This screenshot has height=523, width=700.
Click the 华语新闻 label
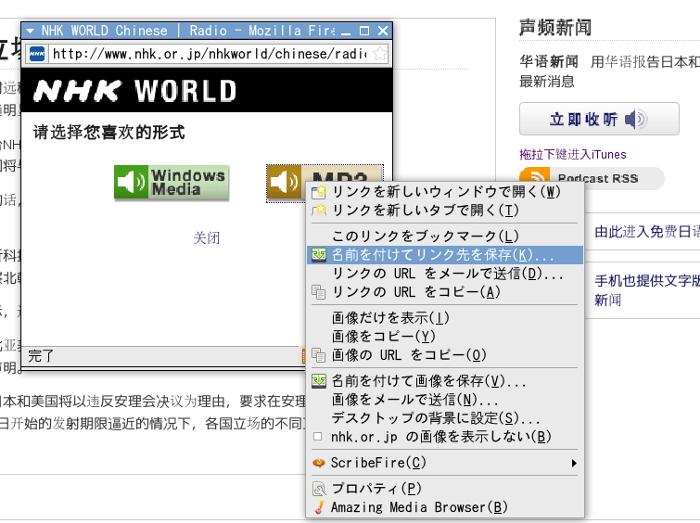click(x=549, y=62)
